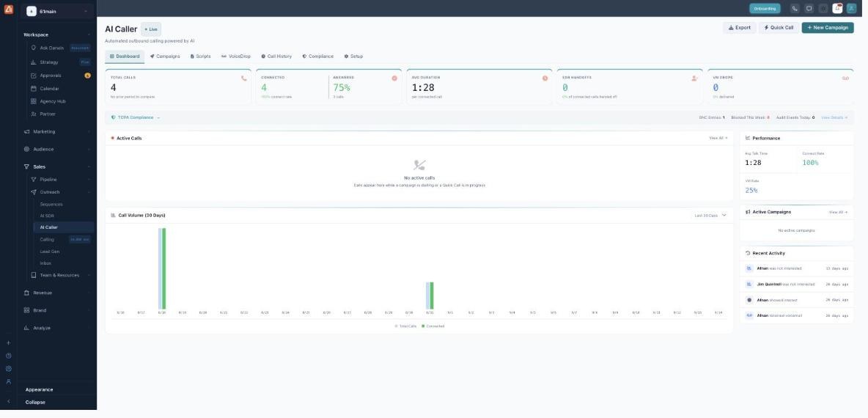Open the help question-mark icon in left rail
Viewport: 868px width, 418px height.
click(8, 356)
